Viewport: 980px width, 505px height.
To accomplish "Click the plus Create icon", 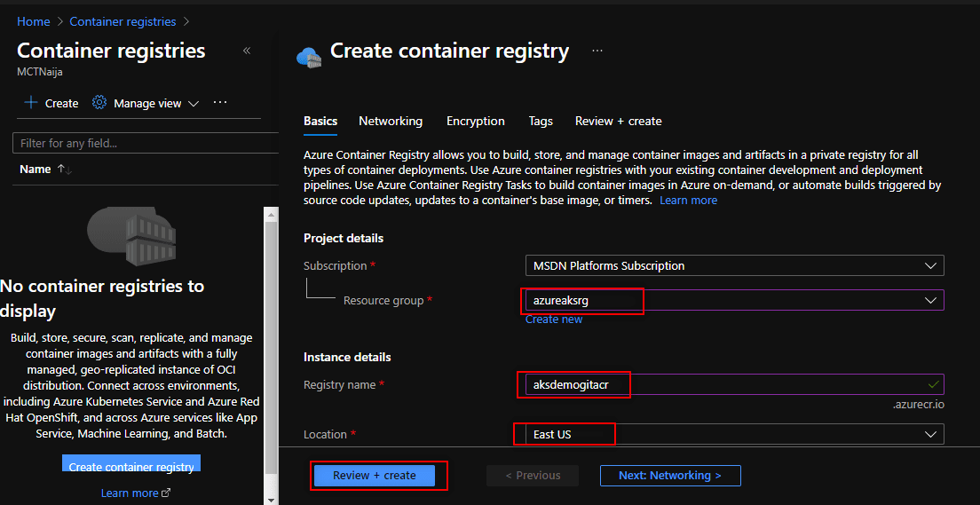I will click(x=30, y=102).
